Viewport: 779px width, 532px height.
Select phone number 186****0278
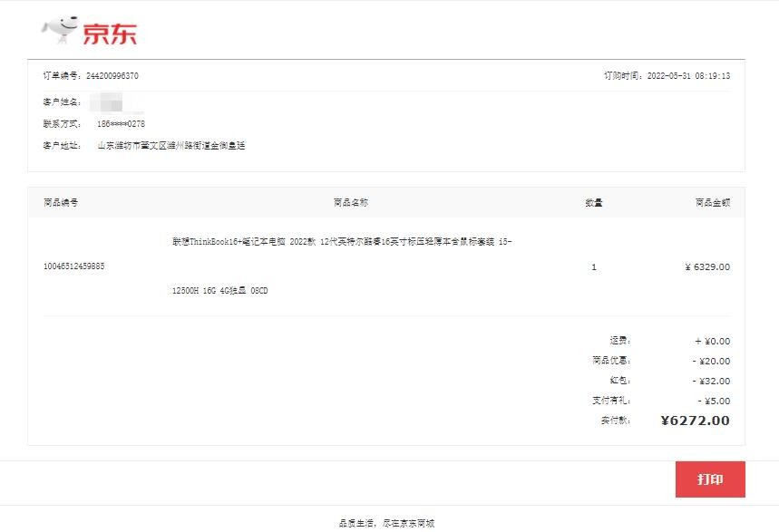pyautogui.click(x=122, y=123)
